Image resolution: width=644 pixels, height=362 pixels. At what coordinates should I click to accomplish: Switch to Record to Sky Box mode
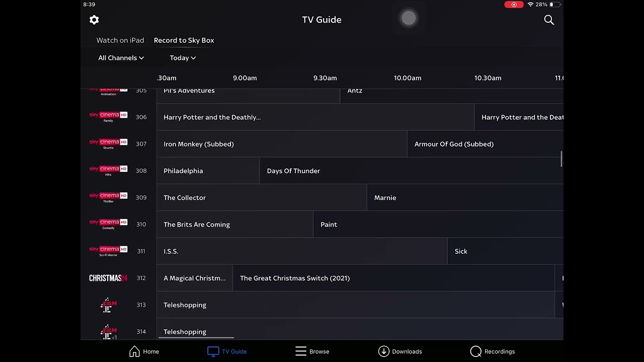[x=184, y=40]
